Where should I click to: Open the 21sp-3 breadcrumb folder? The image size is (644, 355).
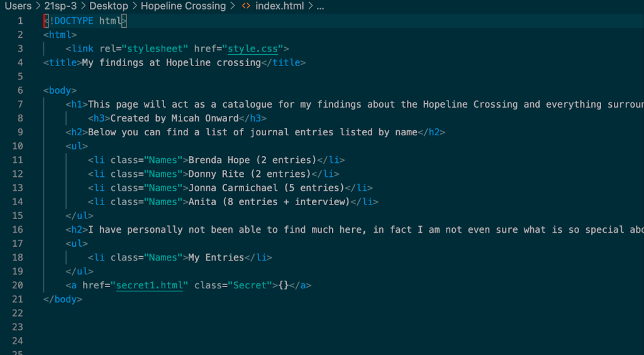pyautogui.click(x=60, y=6)
